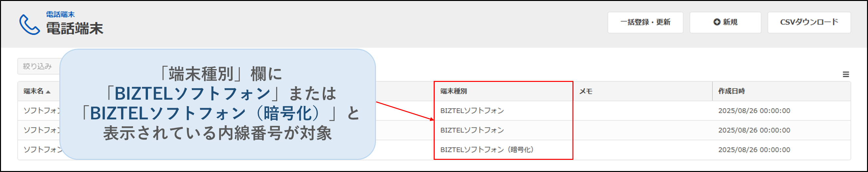Open the third row's ソフトフォン terminal name

pos(41,150)
